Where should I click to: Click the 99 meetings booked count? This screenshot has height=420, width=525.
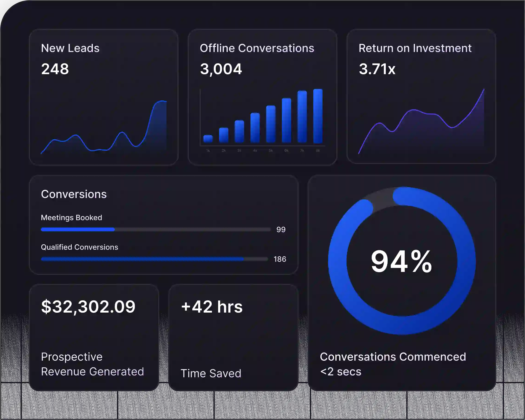coord(281,229)
